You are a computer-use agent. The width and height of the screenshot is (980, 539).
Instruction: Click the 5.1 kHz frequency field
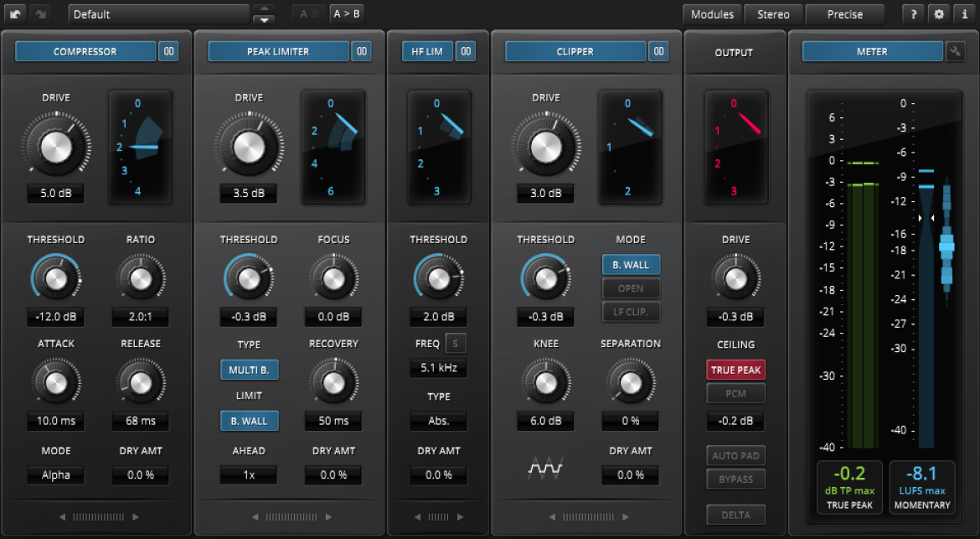439,368
